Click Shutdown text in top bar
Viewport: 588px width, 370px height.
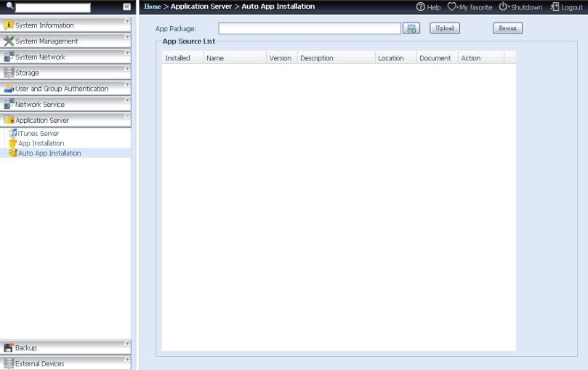[x=526, y=7]
